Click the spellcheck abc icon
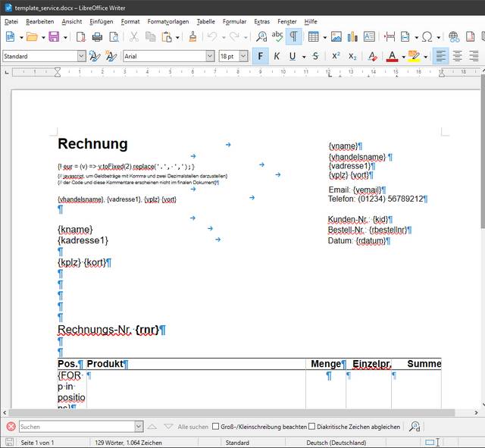 tap(277, 36)
